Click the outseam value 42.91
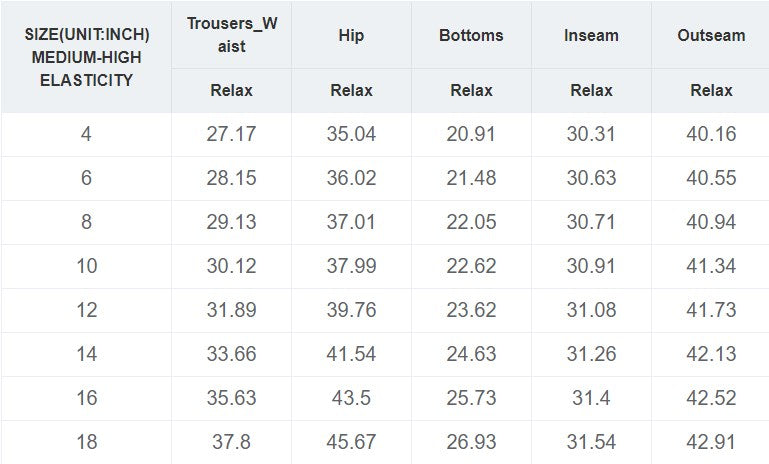Image resolution: width=769 pixels, height=464 pixels. point(711,442)
